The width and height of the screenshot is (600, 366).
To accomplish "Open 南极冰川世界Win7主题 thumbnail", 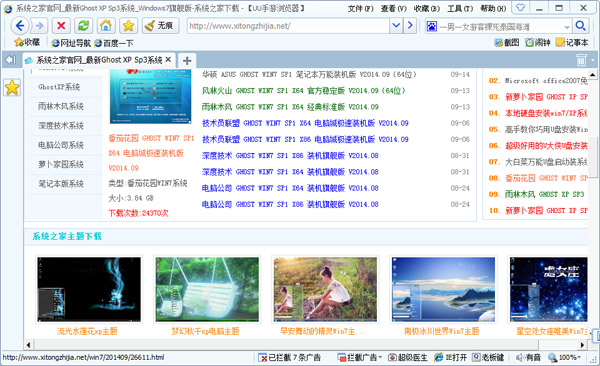I will pyautogui.click(x=443, y=289).
